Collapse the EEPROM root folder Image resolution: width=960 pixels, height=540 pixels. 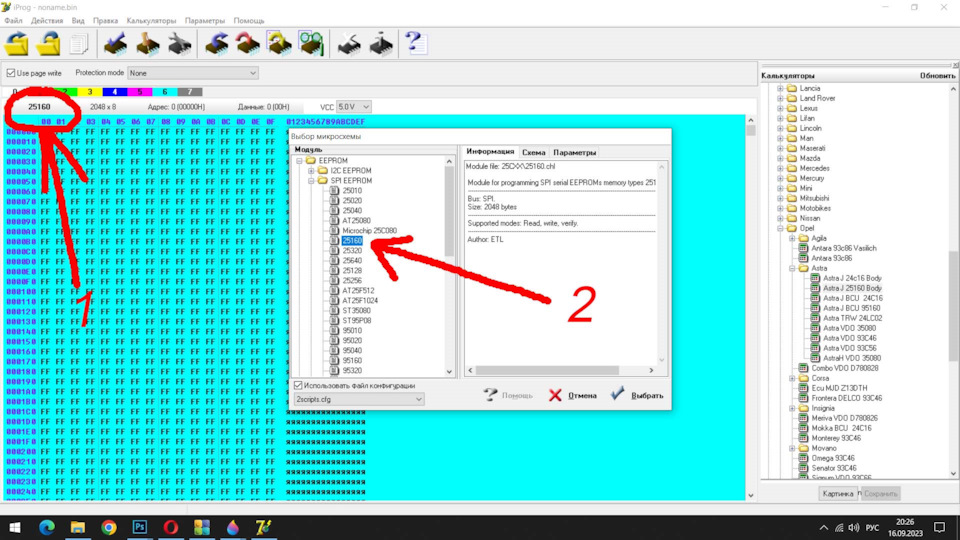[x=299, y=160]
